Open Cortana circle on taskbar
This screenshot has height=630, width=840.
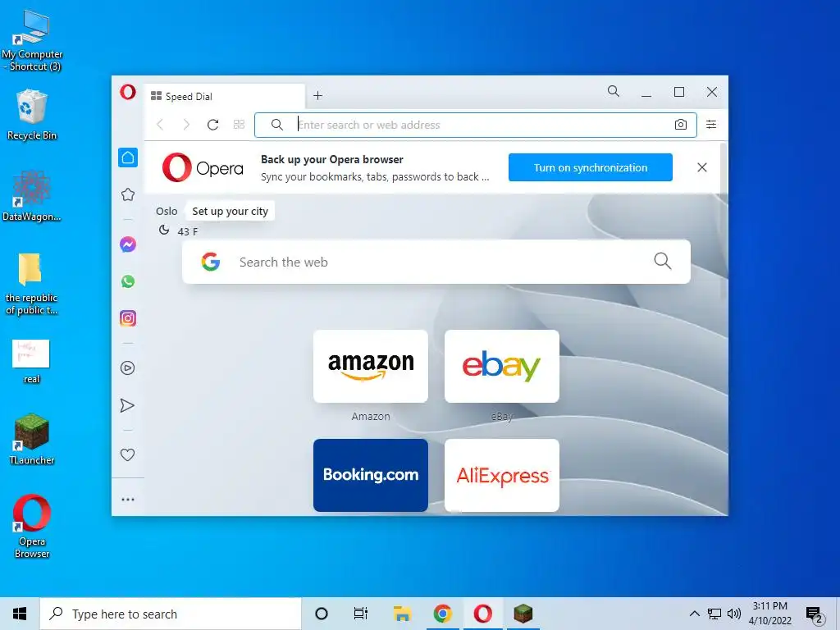pyautogui.click(x=322, y=614)
